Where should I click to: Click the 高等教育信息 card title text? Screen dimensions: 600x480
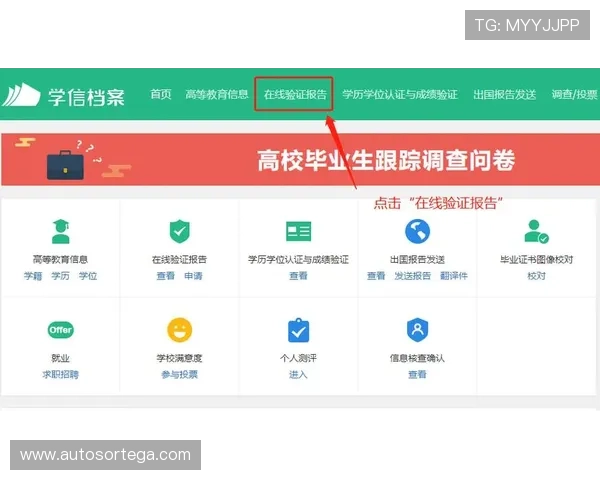[x=60, y=260]
